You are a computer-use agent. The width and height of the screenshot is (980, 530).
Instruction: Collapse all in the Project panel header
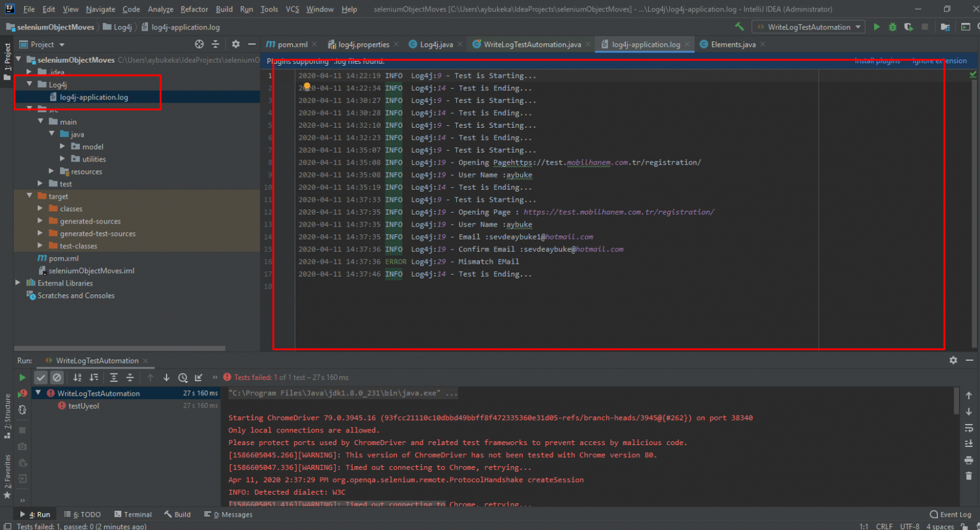tap(215, 44)
